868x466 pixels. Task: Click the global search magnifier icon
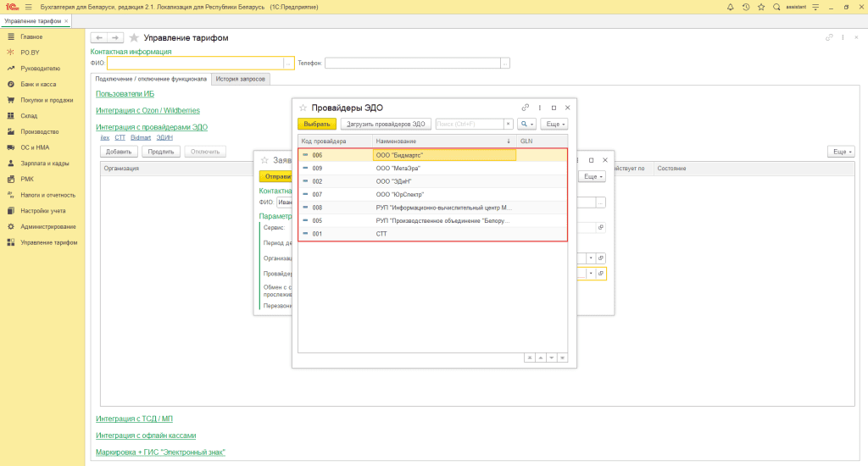coord(776,7)
